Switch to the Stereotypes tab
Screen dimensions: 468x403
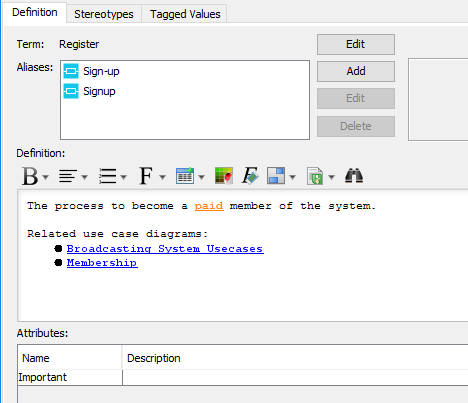(104, 14)
